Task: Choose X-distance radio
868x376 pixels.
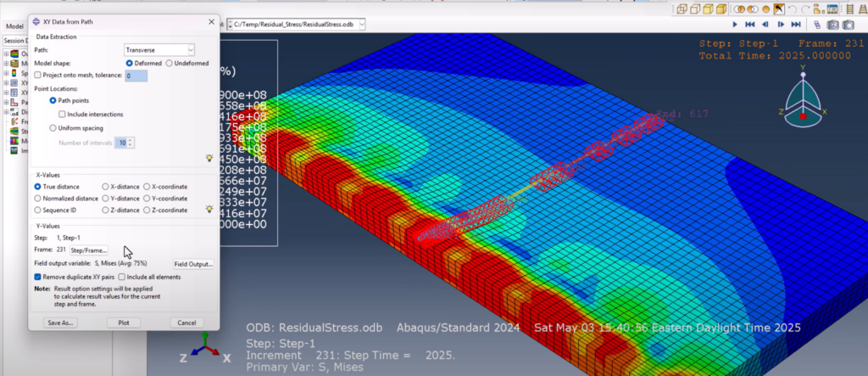Action: coord(105,187)
